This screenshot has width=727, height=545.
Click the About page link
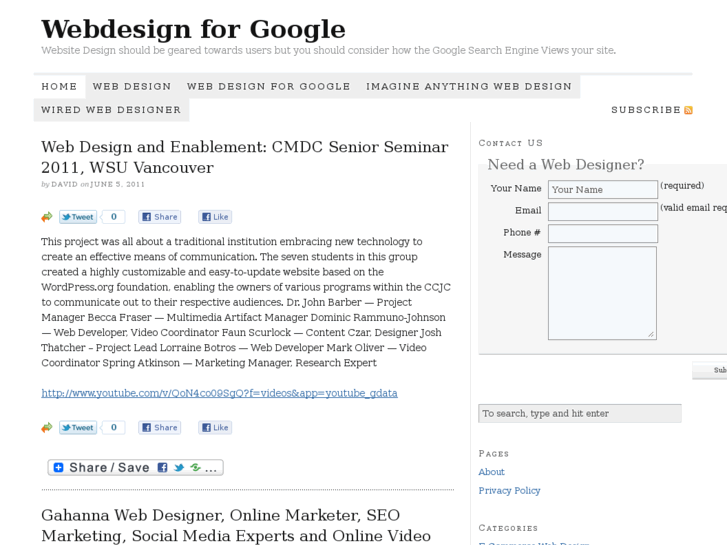(x=491, y=472)
